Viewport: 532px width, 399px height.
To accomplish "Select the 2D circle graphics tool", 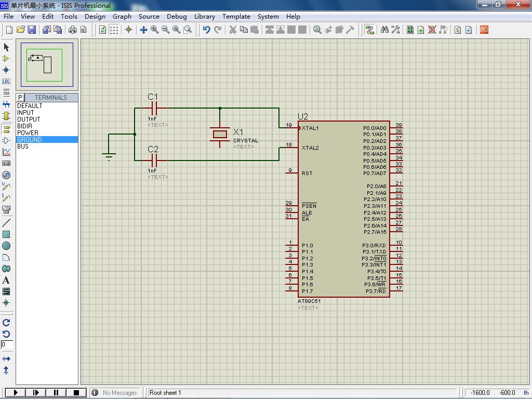I will click(x=6, y=246).
